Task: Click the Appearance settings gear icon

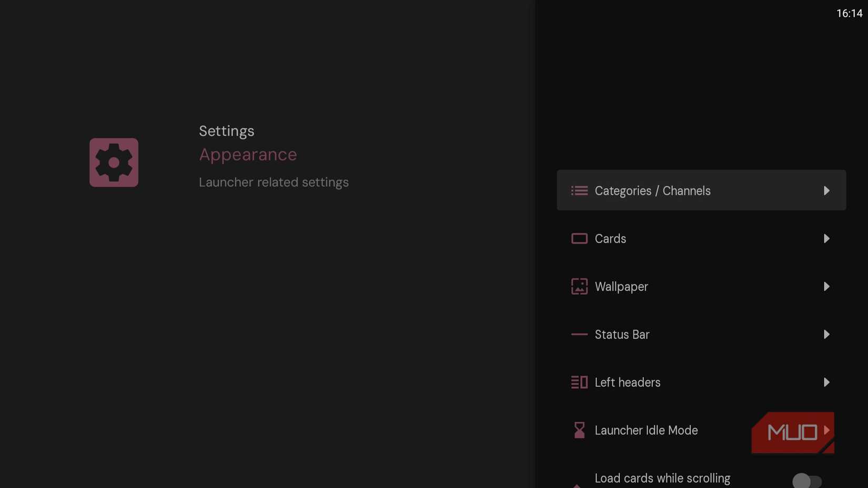Action: pyautogui.click(x=114, y=162)
